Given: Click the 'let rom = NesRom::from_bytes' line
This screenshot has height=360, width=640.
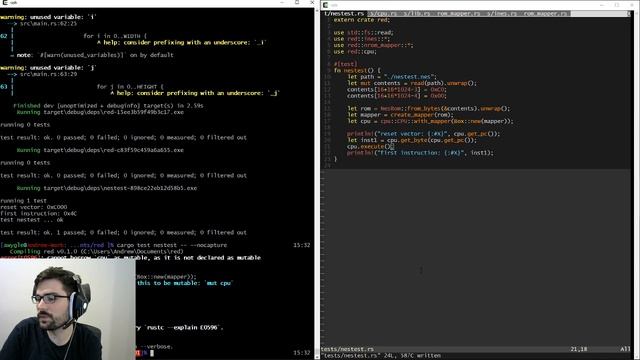Looking at the screenshot, I should point(429,108).
